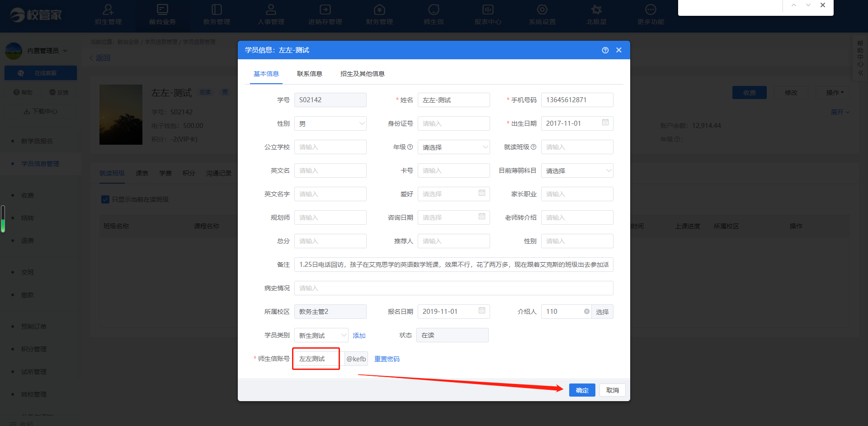
Task: Click the help icon in dialog header
Action: click(605, 50)
